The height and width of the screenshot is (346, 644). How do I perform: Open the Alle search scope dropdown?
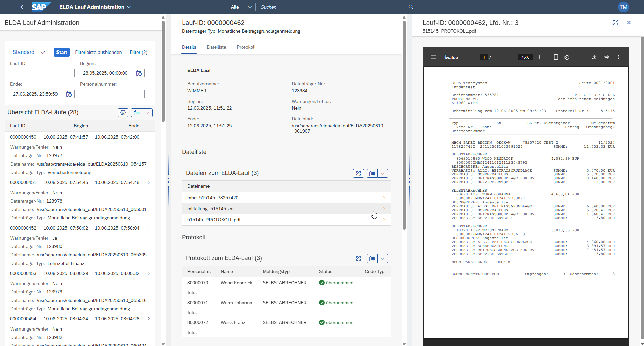coord(241,7)
